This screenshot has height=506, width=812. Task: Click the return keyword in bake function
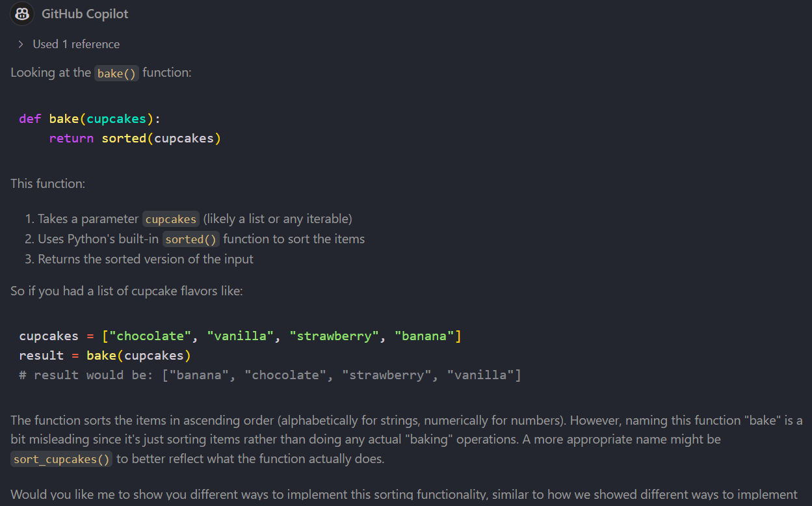coord(72,138)
